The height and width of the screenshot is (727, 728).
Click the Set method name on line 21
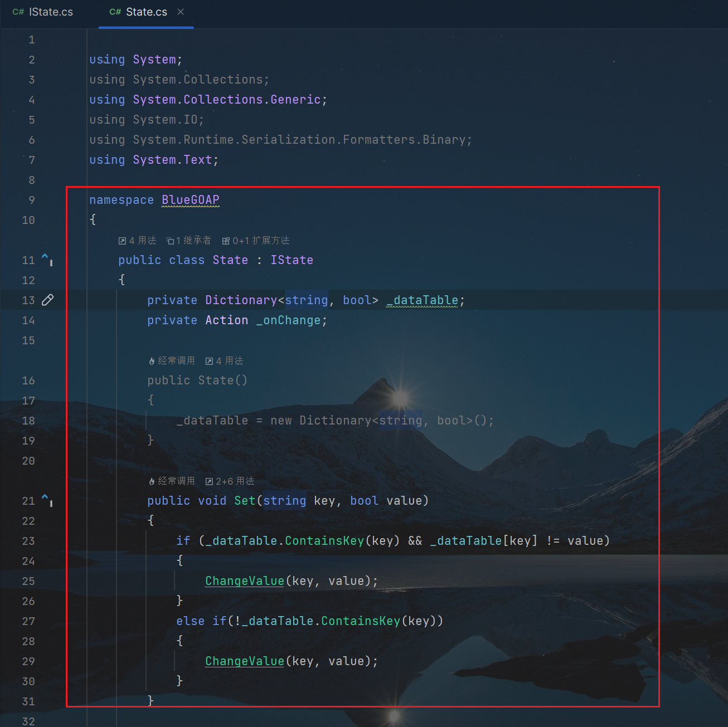click(245, 501)
